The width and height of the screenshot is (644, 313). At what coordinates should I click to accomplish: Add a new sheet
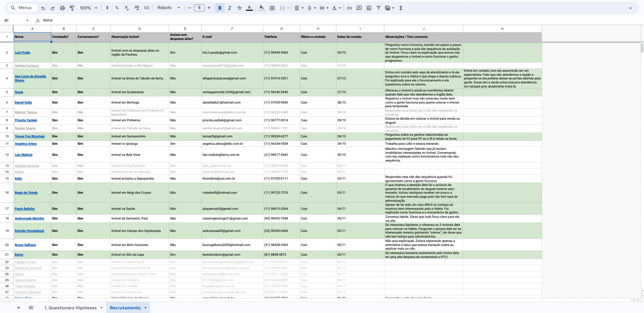click(x=18, y=308)
